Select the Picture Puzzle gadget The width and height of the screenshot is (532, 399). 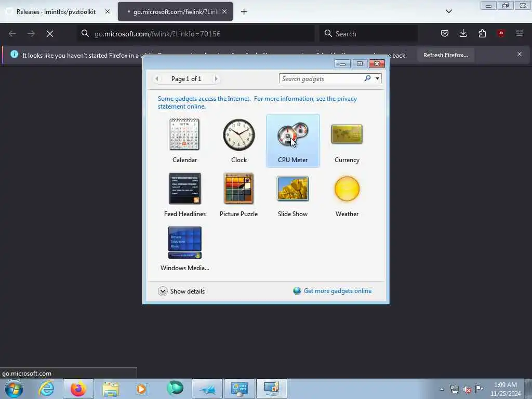click(x=239, y=195)
